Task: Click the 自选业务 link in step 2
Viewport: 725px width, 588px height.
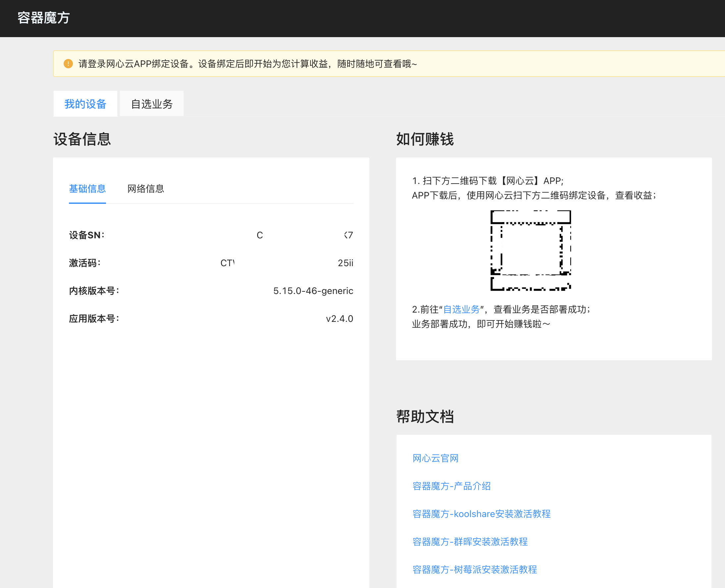Action: click(x=462, y=309)
